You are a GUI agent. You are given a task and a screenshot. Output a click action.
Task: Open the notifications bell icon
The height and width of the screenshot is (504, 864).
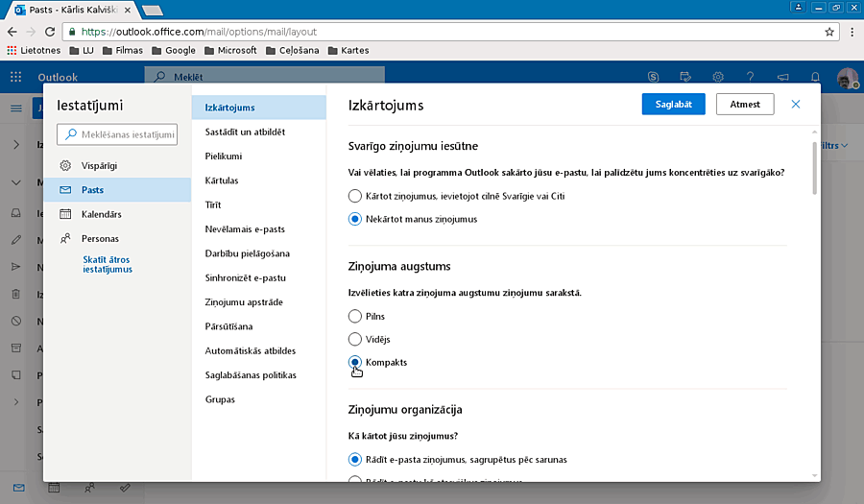[815, 77]
